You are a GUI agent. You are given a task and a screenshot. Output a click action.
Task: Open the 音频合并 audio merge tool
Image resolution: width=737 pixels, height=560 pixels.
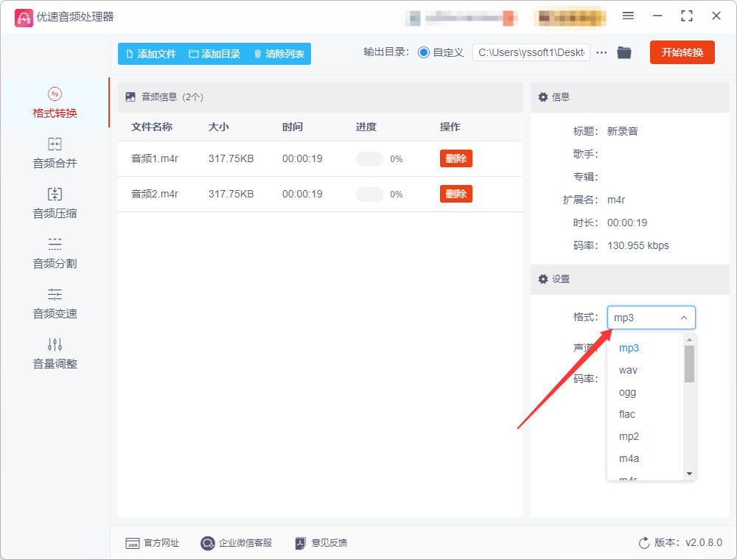click(55, 153)
